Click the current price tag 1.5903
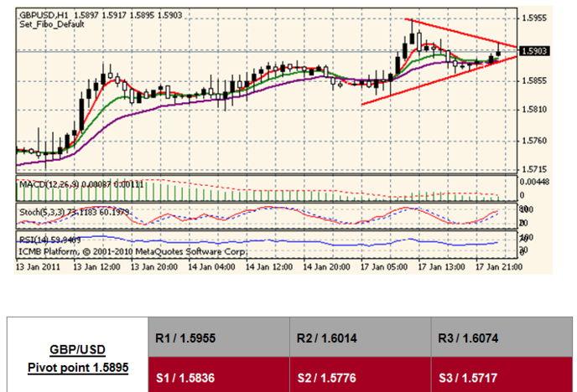The image size is (577, 392). pos(533,51)
